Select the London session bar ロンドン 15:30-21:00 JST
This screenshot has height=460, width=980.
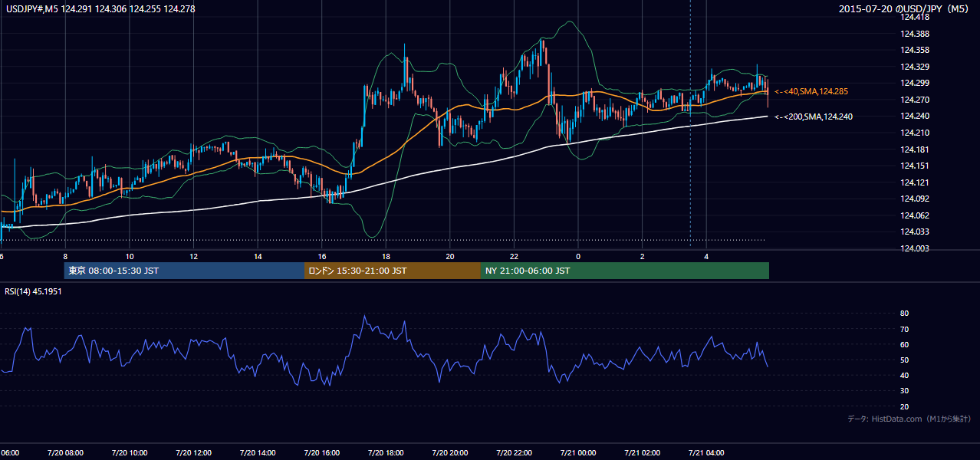tap(393, 271)
